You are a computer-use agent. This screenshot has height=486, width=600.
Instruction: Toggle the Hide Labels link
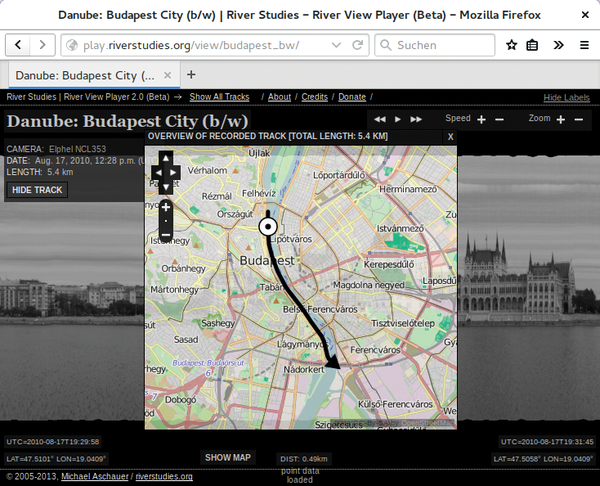click(567, 98)
